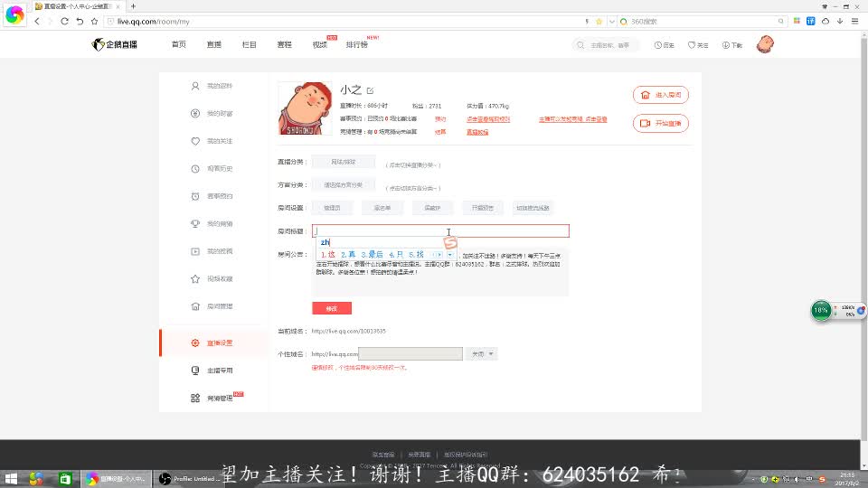Open the 方言分类 dialect selector
This screenshot has height=488, width=868.
click(x=343, y=185)
